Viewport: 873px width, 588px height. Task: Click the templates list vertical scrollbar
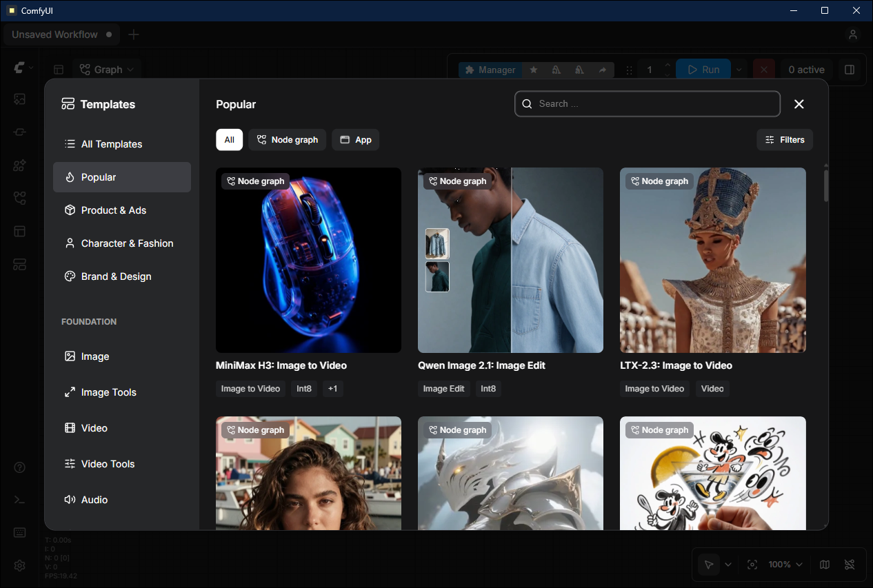[x=826, y=185]
